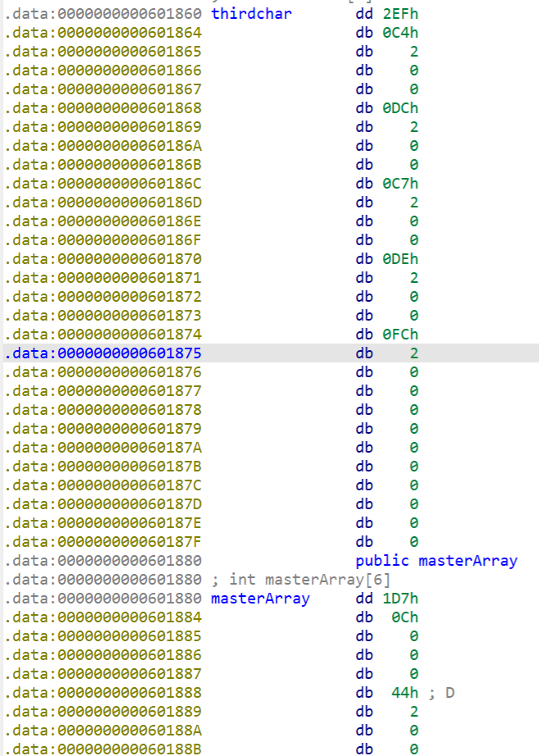
Task: Select address .data:0000000000601878
Action: coord(103,410)
